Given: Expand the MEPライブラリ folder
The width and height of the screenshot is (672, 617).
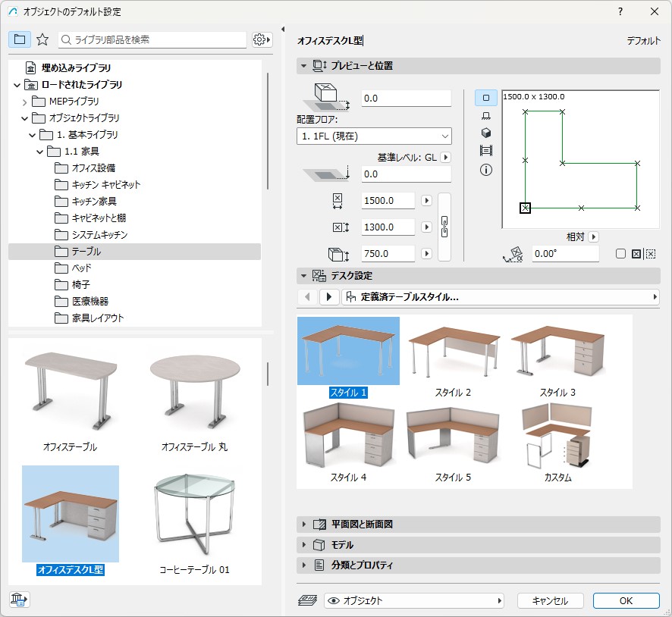Looking at the screenshot, I should click(24, 102).
